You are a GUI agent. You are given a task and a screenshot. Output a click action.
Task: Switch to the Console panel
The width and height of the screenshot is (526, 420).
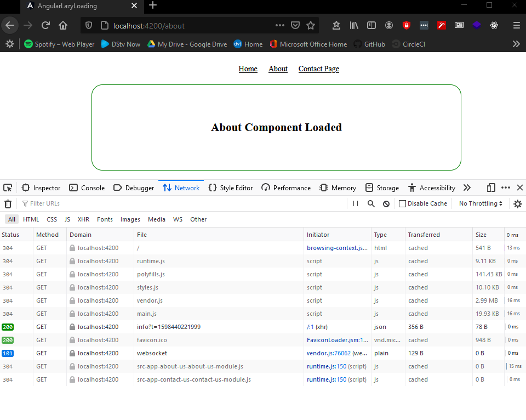coord(87,188)
